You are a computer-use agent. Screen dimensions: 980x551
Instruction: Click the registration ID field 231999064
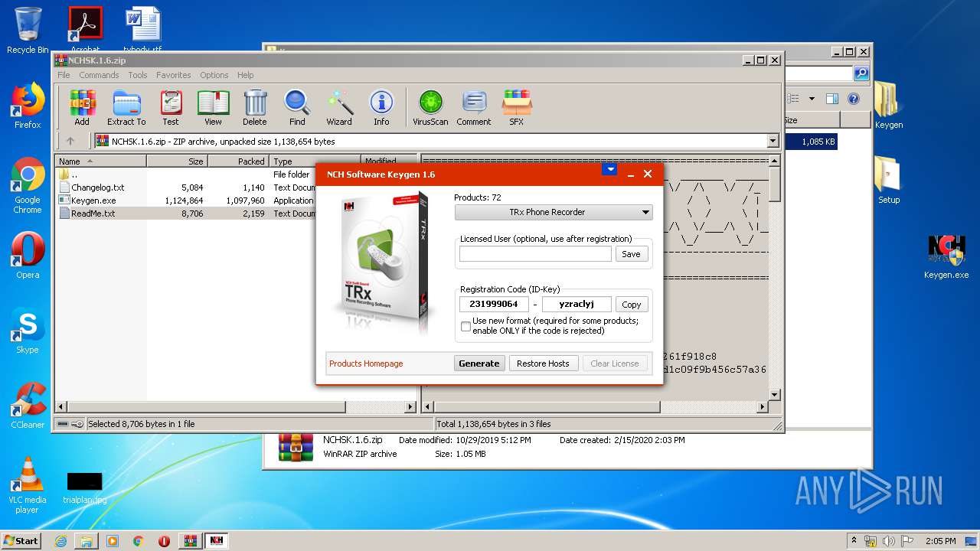(x=494, y=305)
